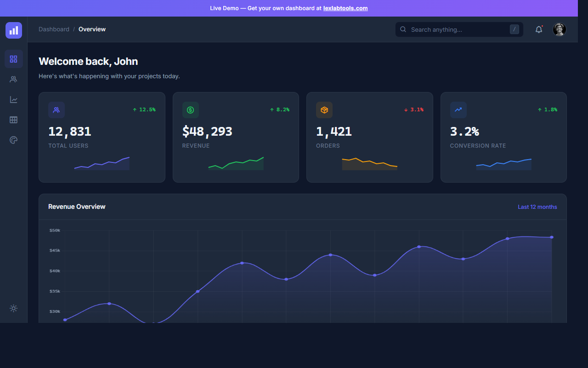Click the last data point on Revenue chart

[x=551, y=237]
